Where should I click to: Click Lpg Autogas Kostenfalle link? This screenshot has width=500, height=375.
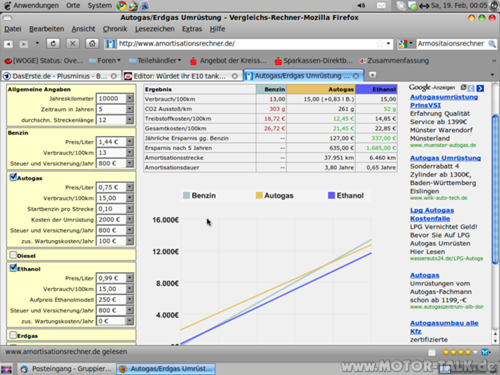[432, 214]
